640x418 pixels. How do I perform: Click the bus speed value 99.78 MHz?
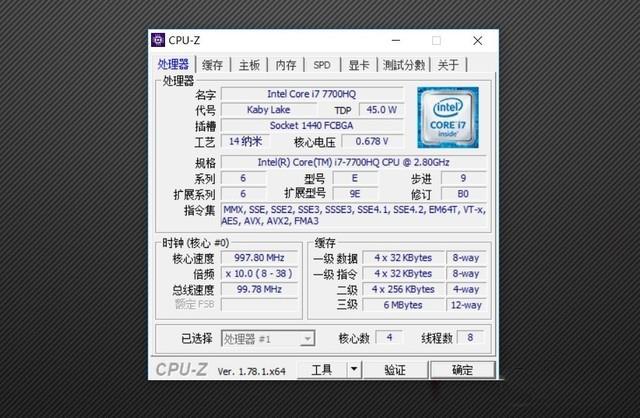pyautogui.click(x=259, y=289)
